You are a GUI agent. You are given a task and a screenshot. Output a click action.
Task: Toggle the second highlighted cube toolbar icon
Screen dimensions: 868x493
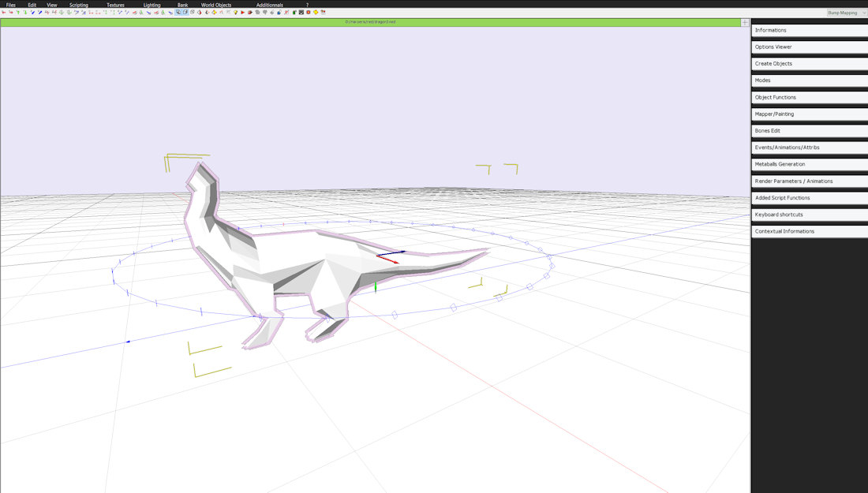click(x=185, y=12)
